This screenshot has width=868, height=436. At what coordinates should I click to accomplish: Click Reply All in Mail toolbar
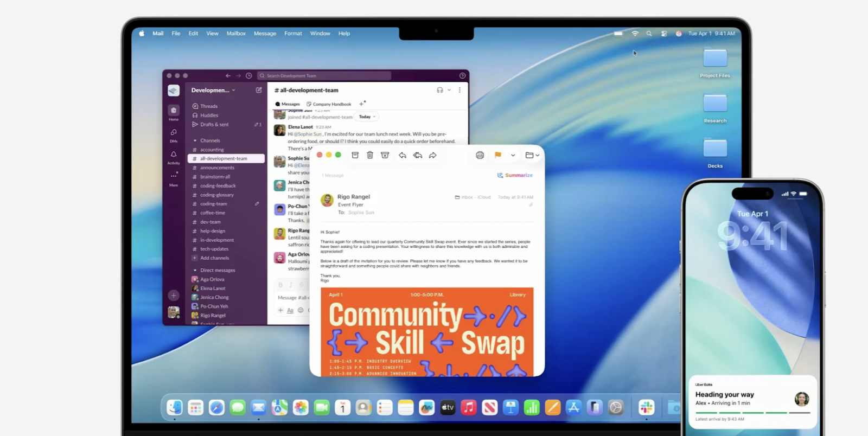point(418,155)
